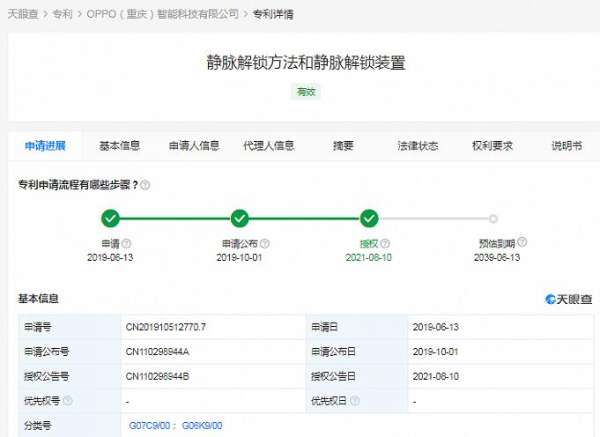The image size is (600, 437).
Task: Click the help icon beside 优先权日
Action: 355,401
